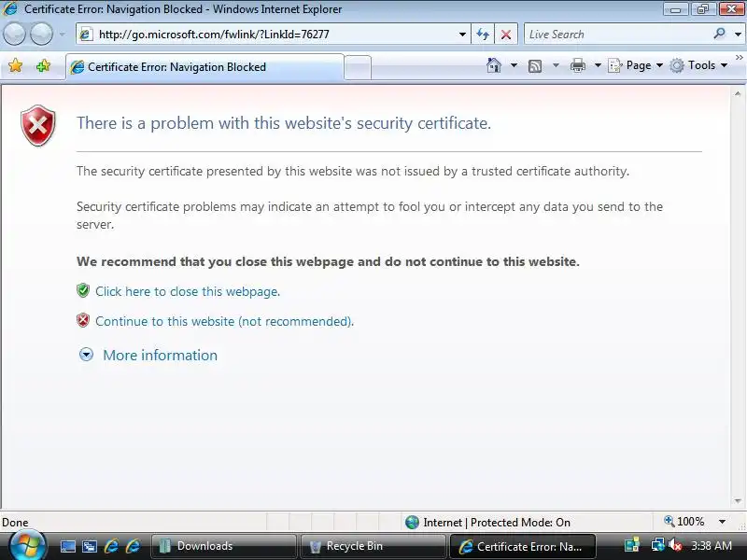
Task: Open the zoom level dropdown arrow
Action: (722, 522)
